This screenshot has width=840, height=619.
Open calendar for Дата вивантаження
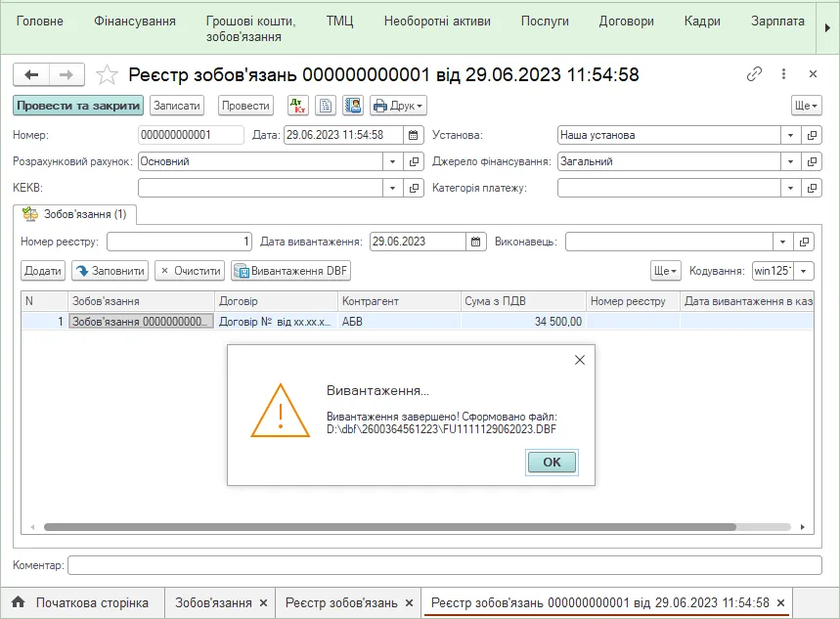coord(475,242)
